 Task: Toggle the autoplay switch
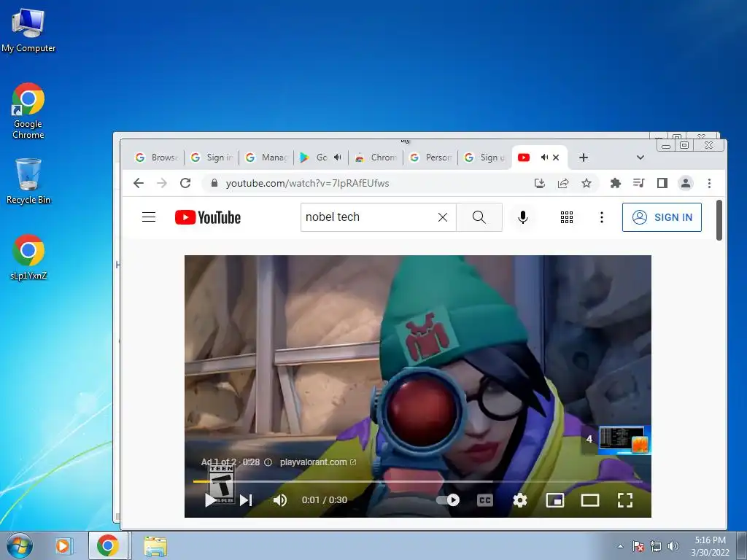click(448, 500)
